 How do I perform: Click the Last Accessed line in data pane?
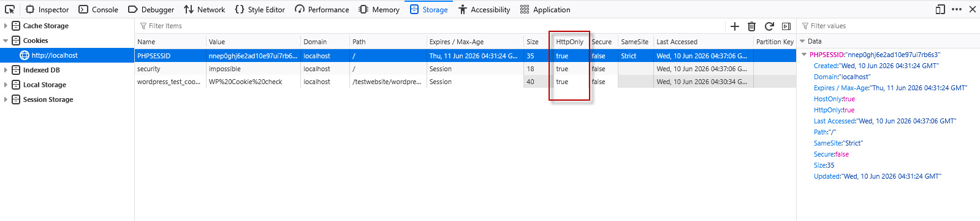pos(885,121)
